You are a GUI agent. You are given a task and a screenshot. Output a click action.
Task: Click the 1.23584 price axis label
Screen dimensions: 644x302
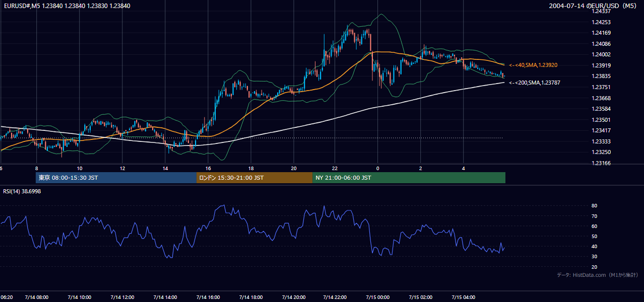pos(601,109)
